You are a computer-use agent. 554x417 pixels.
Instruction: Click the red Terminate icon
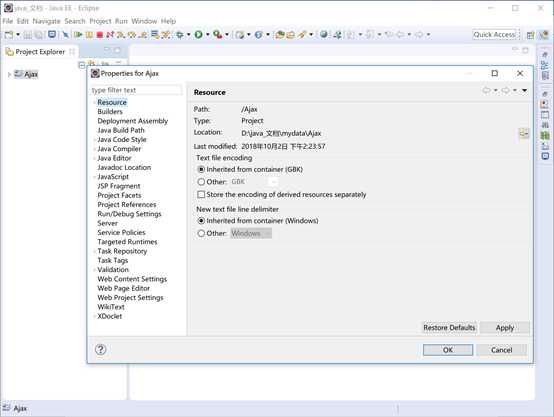[100, 35]
